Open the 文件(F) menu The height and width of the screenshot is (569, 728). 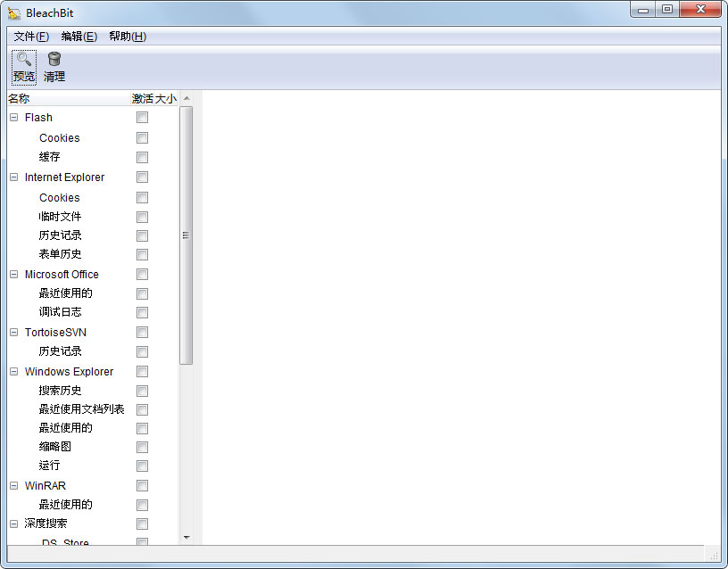click(x=31, y=37)
